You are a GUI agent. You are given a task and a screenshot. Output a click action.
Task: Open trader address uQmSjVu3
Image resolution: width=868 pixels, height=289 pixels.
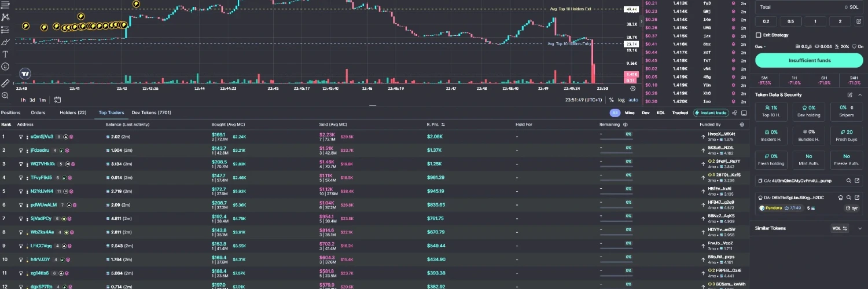point(42,137)
